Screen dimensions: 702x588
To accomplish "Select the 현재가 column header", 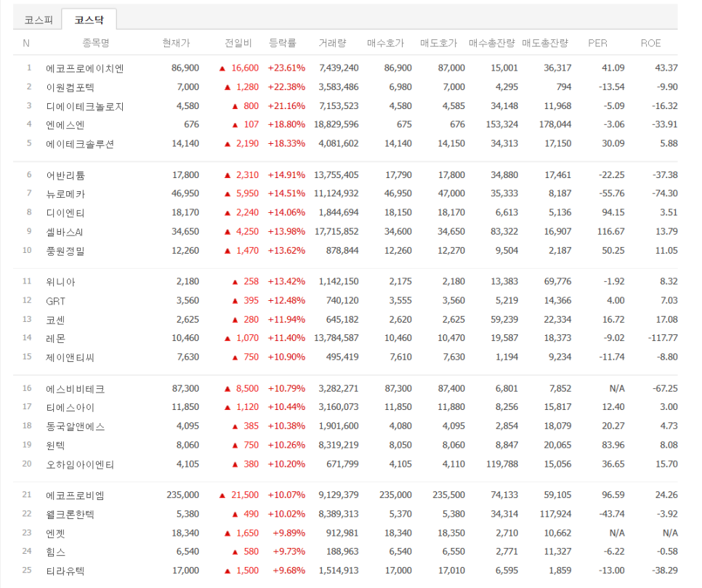I will tap(176, 43).
